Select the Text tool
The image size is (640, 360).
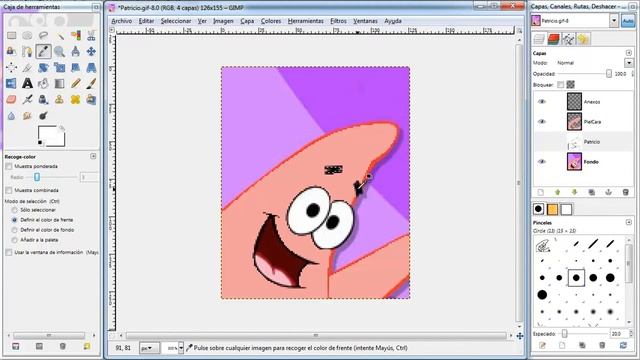point(27,84)
